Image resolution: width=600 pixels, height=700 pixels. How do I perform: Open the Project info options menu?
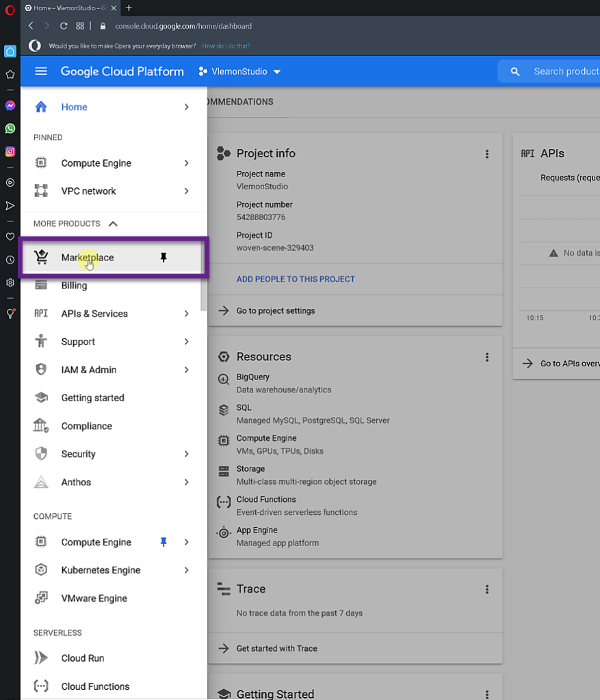pyautogui.click(x=487, y=154)
